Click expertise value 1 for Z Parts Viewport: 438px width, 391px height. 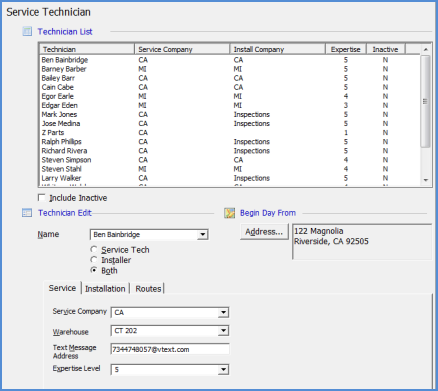346,133
